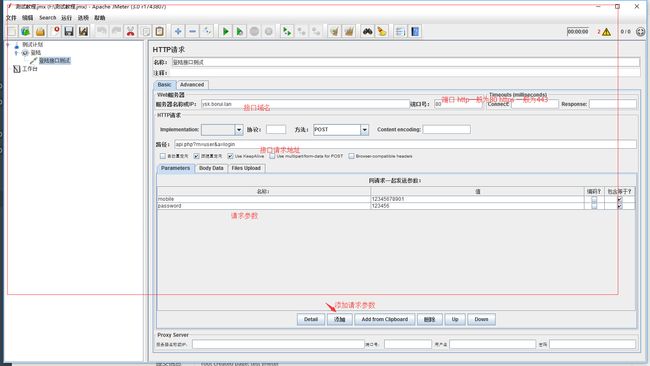Screen dimensions: 650x366
Task: Select the Parameters tab
Action: point(175,168)
